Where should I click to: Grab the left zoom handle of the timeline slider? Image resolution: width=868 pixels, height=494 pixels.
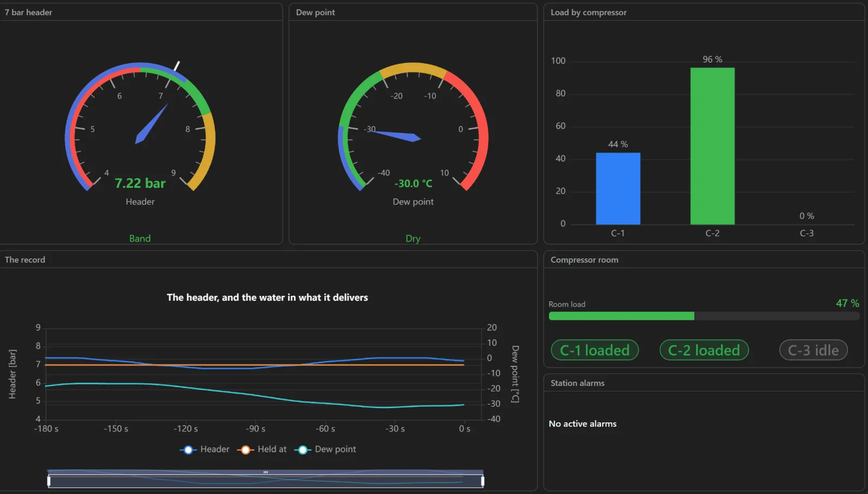[49, 481]
